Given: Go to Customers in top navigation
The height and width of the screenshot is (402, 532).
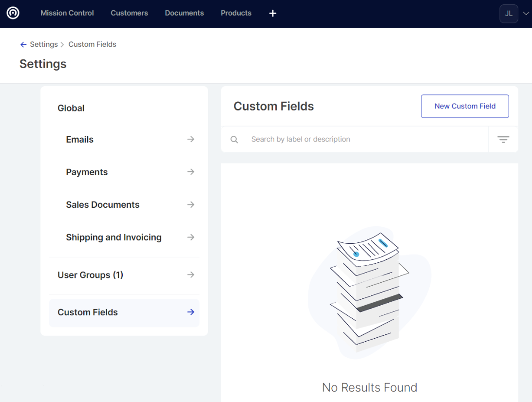Looking at the screenshot, I should tap(129, 13).
